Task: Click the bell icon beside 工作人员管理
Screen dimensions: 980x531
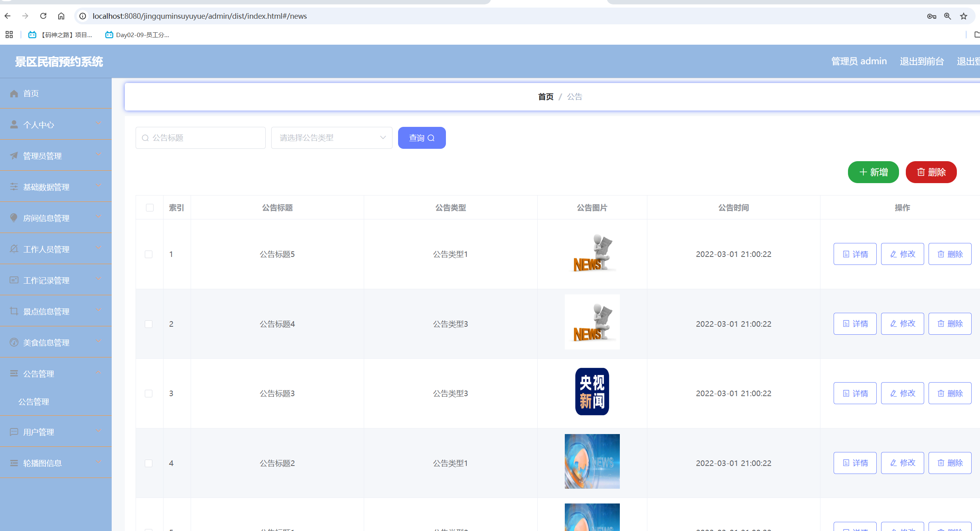Action: (14, 249)
